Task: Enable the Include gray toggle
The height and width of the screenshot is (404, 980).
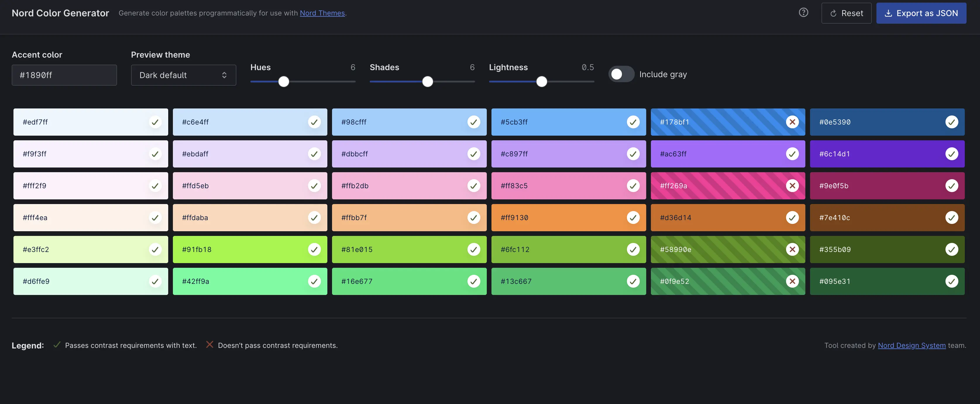Action: click(621, 74)
